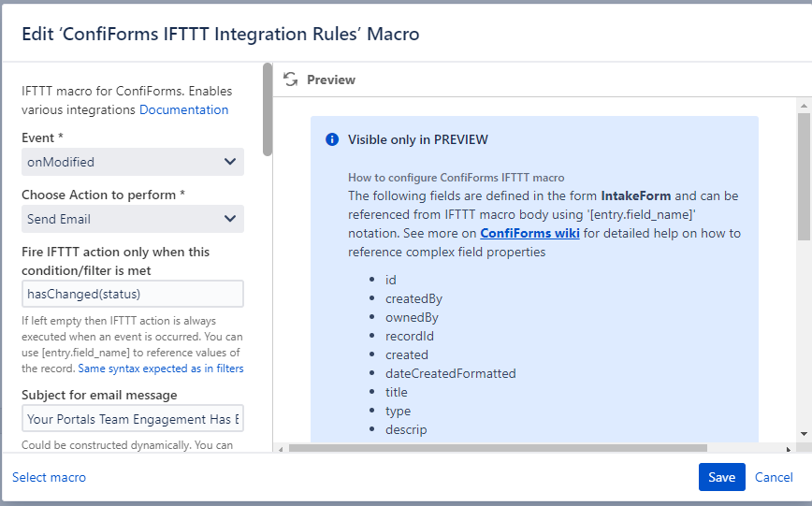This screenshot has width=812, height=506.
Task: Click the 'Event *' field label
Action: pos(42,137)
